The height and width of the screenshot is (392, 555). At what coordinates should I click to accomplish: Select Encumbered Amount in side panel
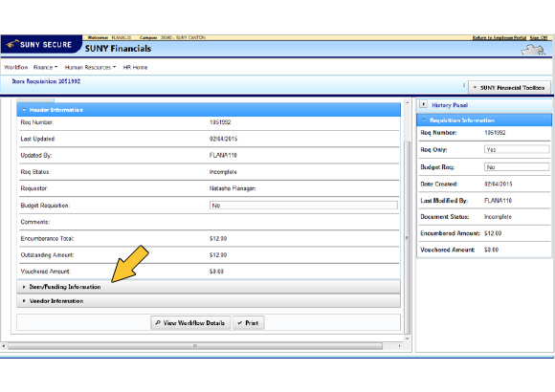pyautogui.click(x=493, y=233)
